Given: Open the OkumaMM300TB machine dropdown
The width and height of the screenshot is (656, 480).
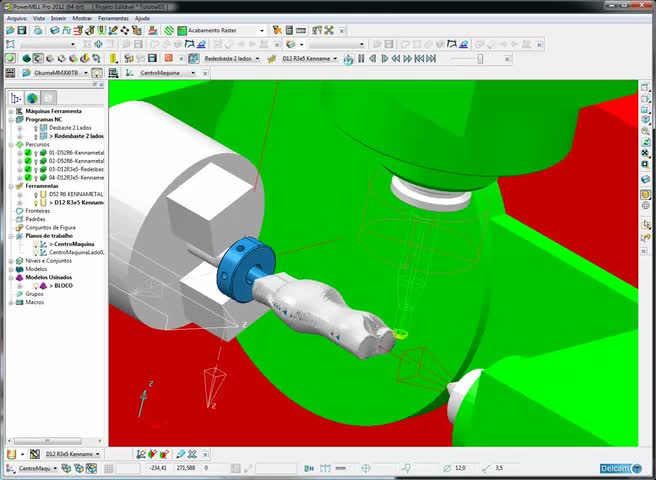Looking at the screenshot, I should pyautogui.click(x=86, y=73).
